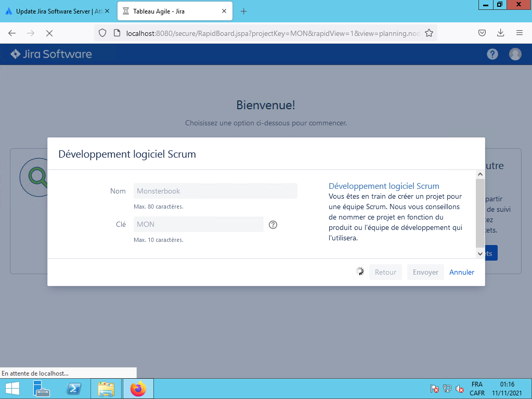This screenshot has height=399, width=532.
Task: Open Firefox application hamburger menu
Action: coord(519,33)
